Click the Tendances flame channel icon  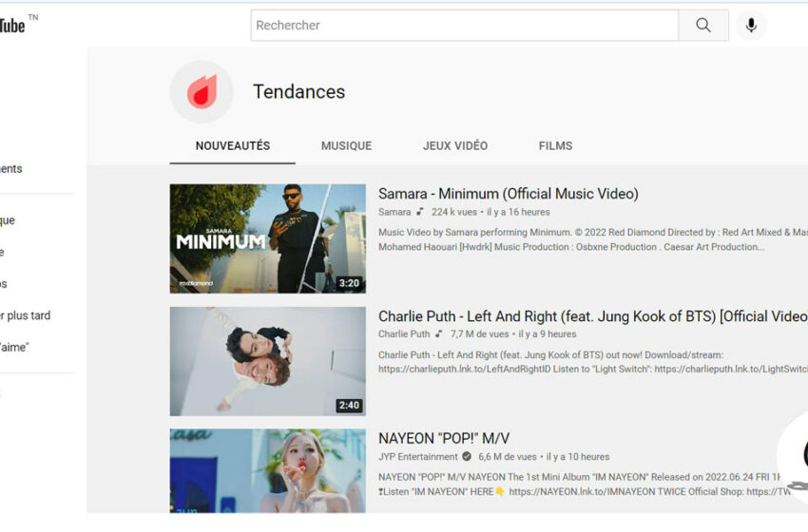tap(202, 92)
